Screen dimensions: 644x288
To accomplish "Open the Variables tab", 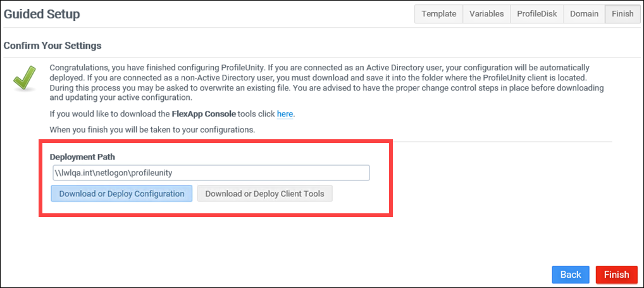I will pos(486,14).
